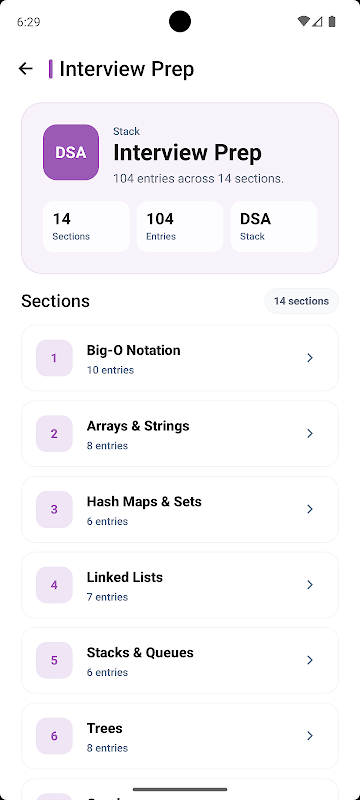The height and width of the screenshot is (800, 360).
Task: Tap the number 5 badge for Stacks & Queues
Action: (54, 660)
